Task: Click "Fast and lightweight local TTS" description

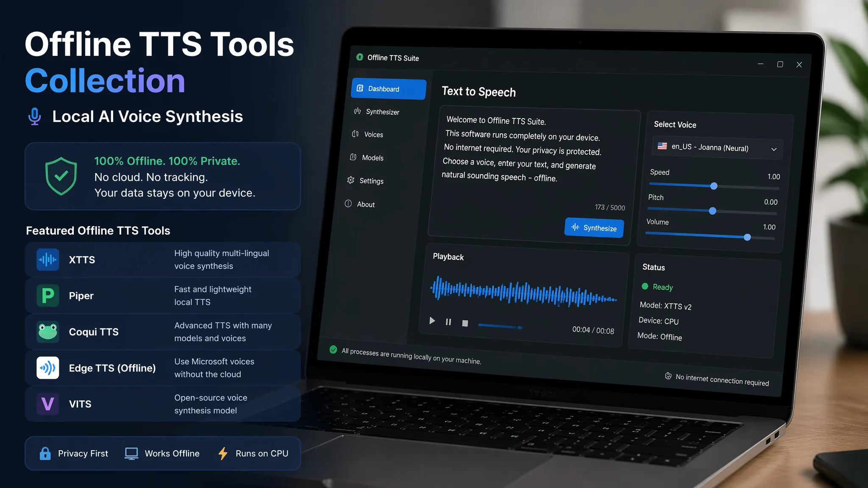Action: pos(213,296)
